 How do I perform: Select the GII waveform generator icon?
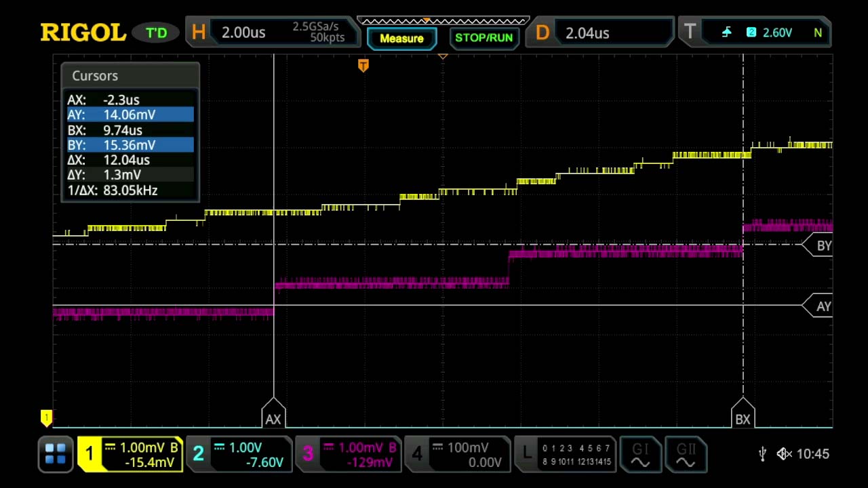(686, 454)
